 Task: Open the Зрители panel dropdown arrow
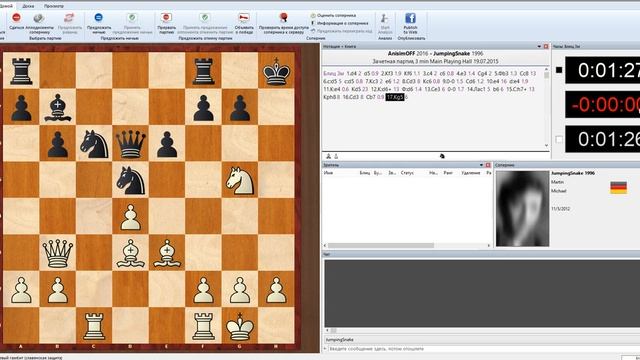(x=481, y=165)
